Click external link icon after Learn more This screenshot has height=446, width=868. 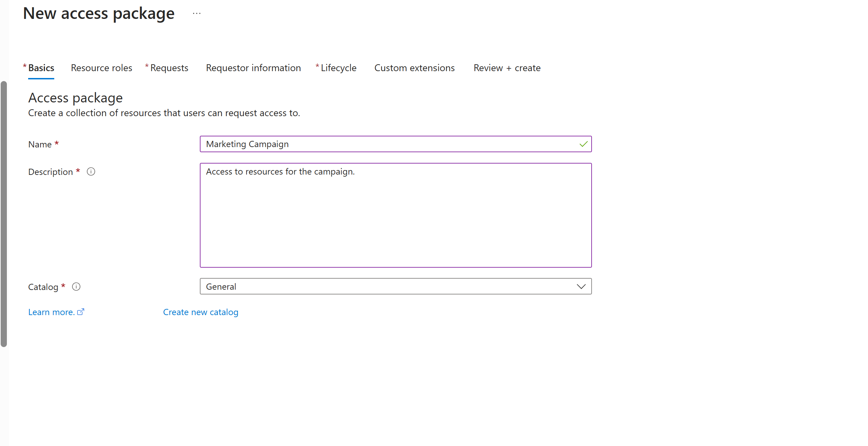point(81,312)
